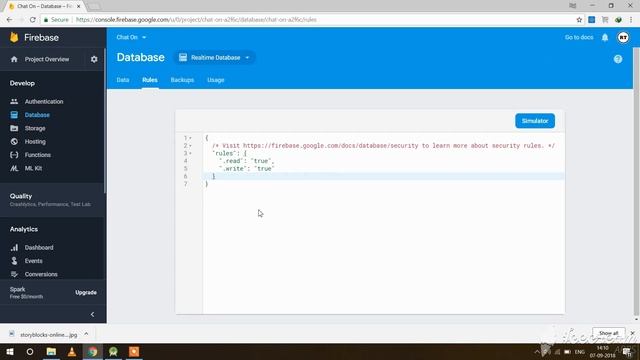Open download item options caret
Viewport: 640px width, 360px height.
tap(86, 334)
